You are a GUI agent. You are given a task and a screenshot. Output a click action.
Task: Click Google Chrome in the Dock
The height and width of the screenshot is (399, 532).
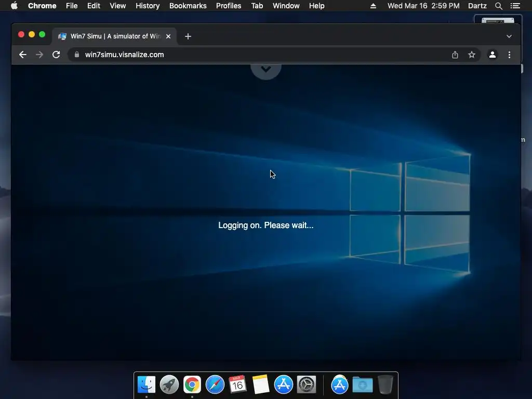tap(192, 384)
